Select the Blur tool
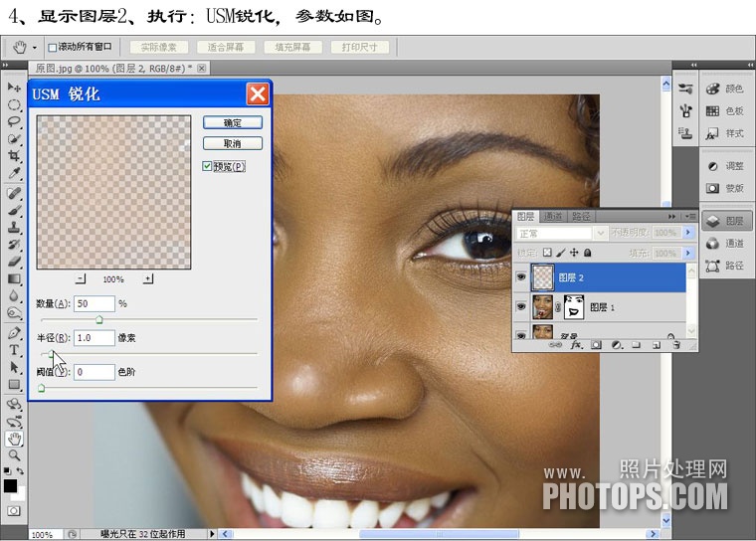756x541 pixels. 14,295
